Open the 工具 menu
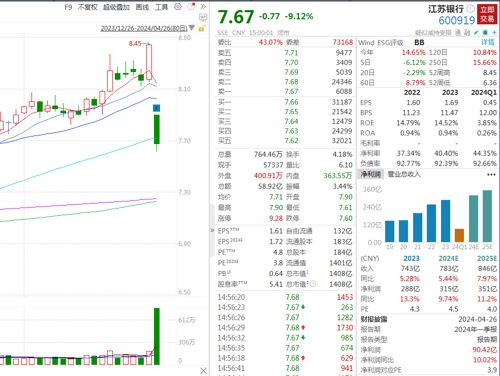 tap(161, 7)
